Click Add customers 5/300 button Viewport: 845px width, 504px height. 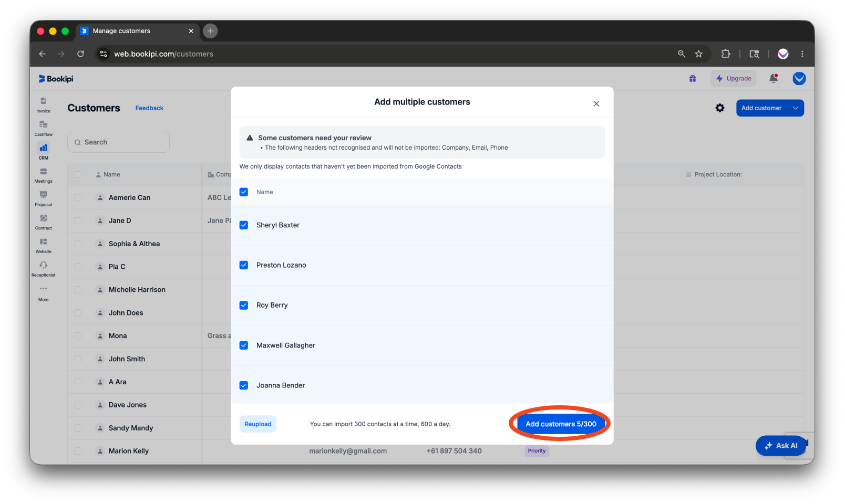(561, 424)
